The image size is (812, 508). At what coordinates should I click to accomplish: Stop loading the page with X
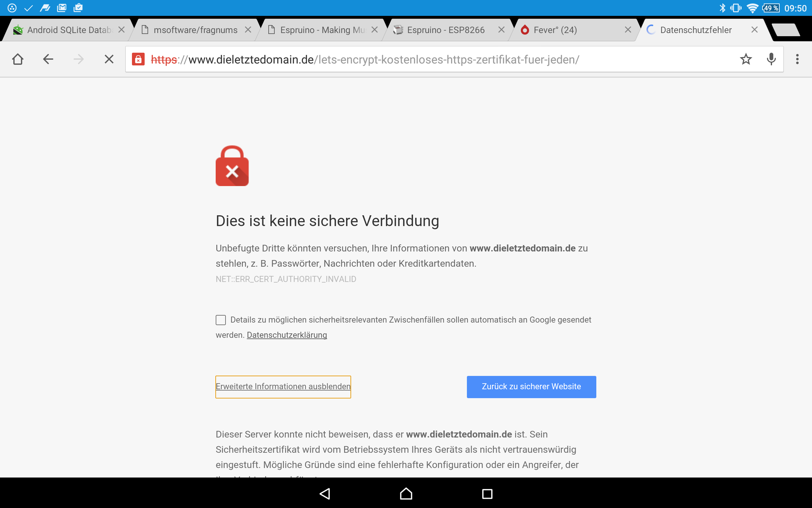pos(109,59)
